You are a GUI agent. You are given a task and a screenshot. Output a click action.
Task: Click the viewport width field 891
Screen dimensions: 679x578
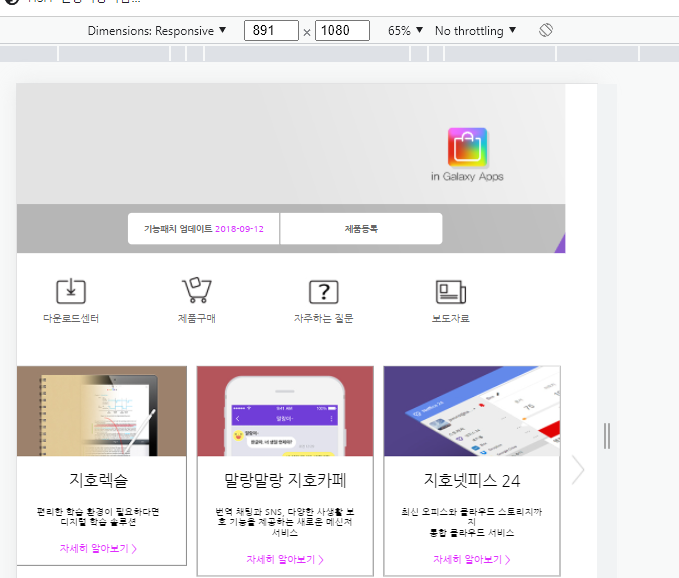(271, 30)
